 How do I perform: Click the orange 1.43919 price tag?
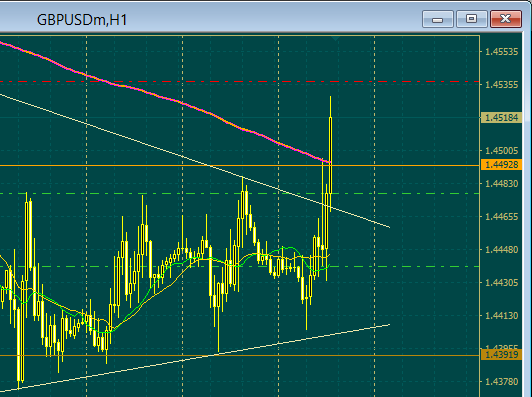501,355
